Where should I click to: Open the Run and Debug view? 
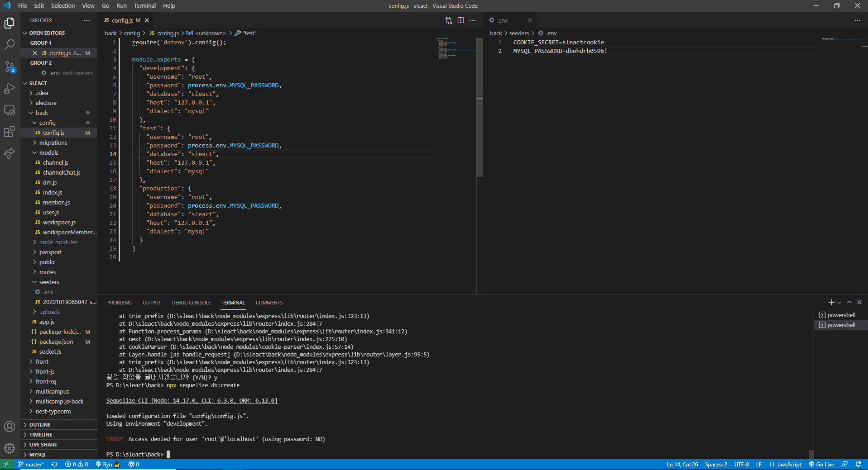point(10,88)
